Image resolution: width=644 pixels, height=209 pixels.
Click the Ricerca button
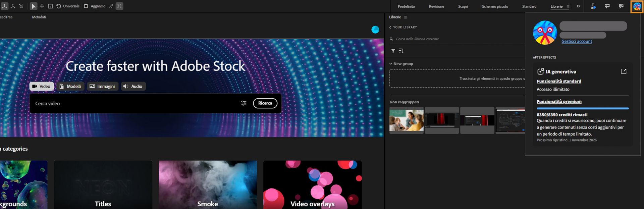tap(265, 103)
